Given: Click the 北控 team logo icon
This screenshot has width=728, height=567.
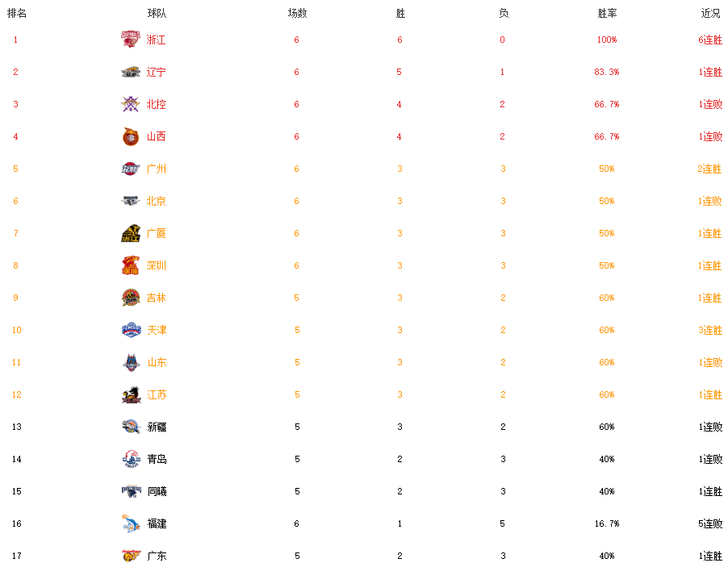Looking at the screenshot, I should click(x=131, y=104).
